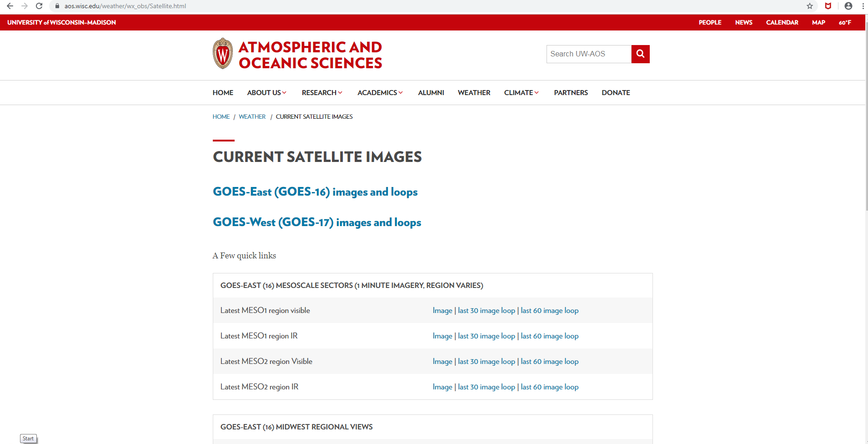Click the UW-Madison crest logo
The width and height of the screenshot is (868, 444).
pyautogui.click(x=222, y=53)
